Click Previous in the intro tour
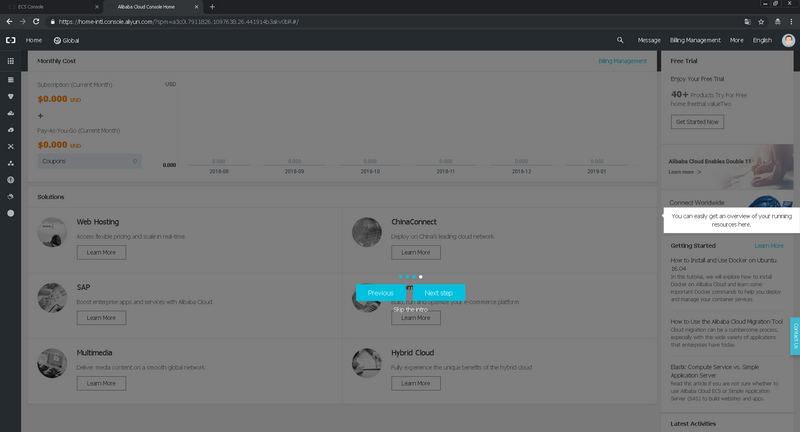The width and height of the screenshot is (800, 432). 381,293
